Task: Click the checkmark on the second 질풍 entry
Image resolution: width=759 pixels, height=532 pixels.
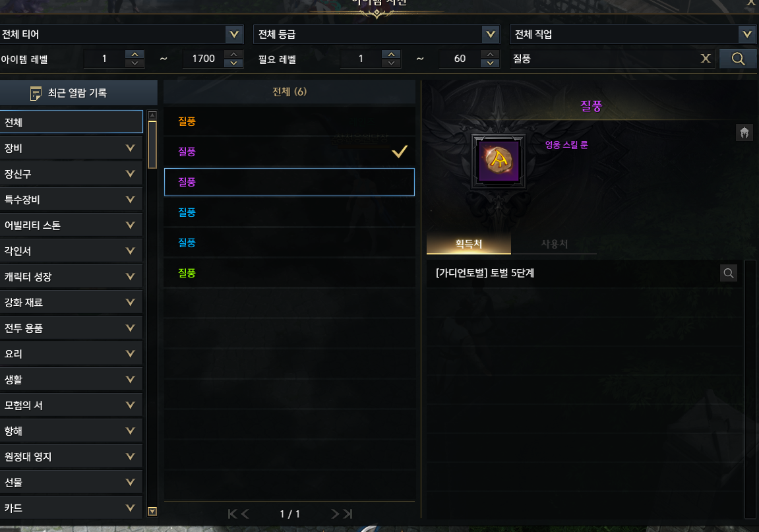Action: 400,152
